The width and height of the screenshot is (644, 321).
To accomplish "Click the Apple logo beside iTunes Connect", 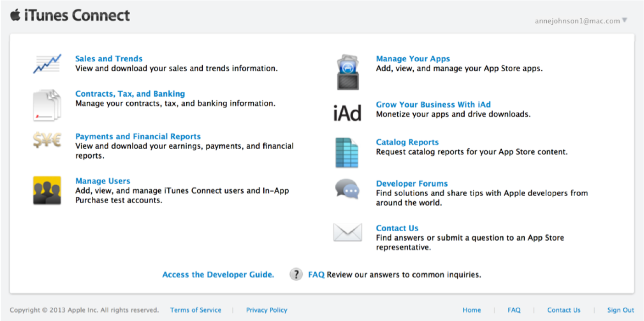I will coord(15,15).
